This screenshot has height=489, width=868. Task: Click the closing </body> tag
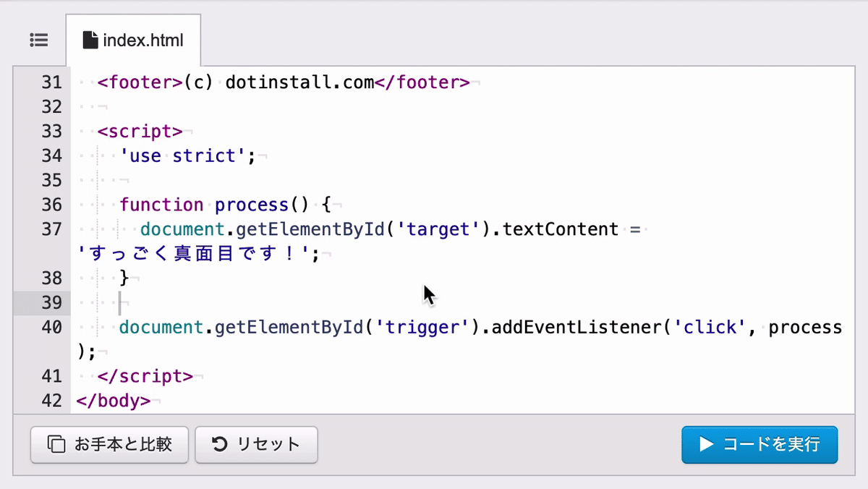[x=113, y=400]
